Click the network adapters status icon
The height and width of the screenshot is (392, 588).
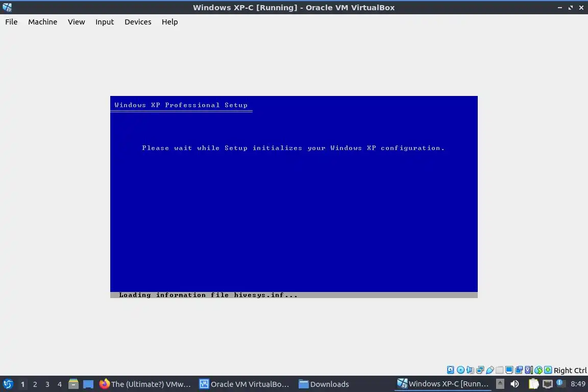click(480, 370)
